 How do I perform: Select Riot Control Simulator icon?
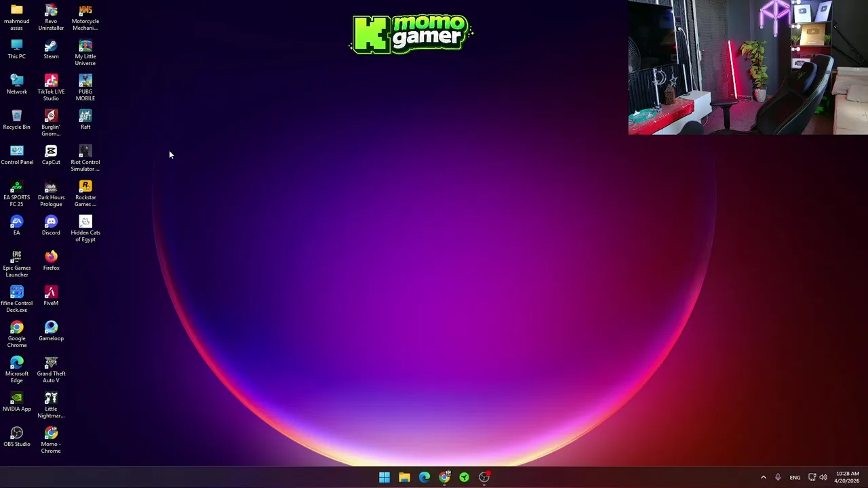[x=85, y=159]
